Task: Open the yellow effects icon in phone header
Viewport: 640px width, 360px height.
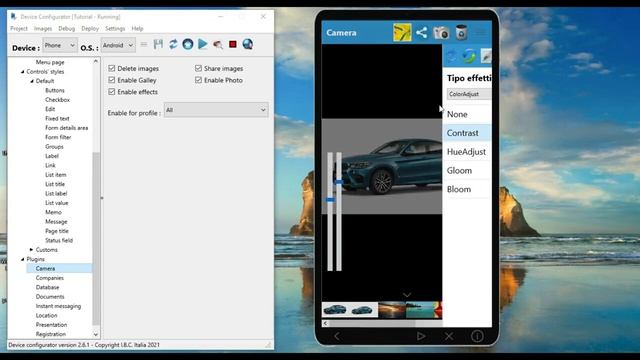Action: click(402, 33)
